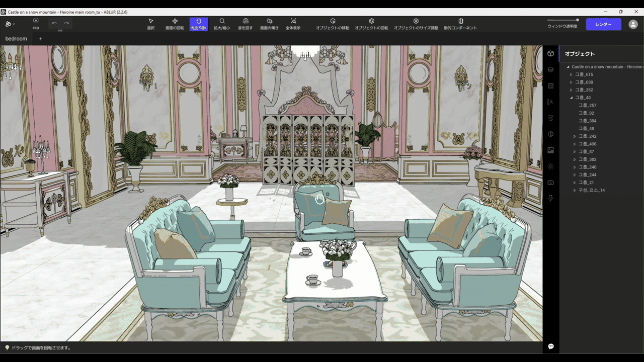
Task: Activate the 画面の回転 orbit tool
Action: click(175, 24)
